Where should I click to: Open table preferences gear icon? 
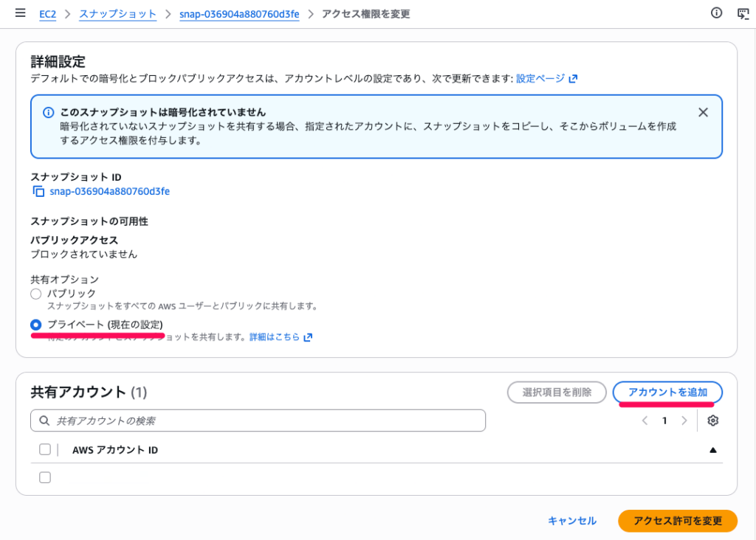[x=712, y=420]
